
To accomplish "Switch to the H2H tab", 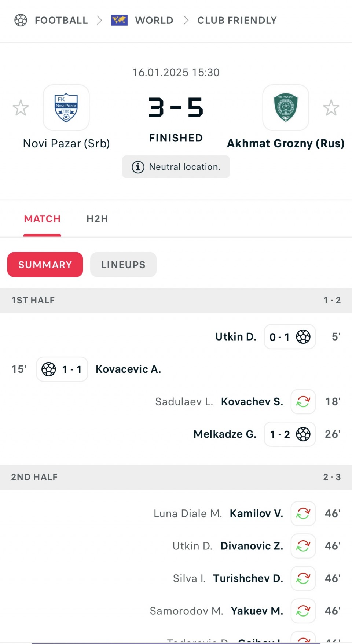I will click(97, 219).
